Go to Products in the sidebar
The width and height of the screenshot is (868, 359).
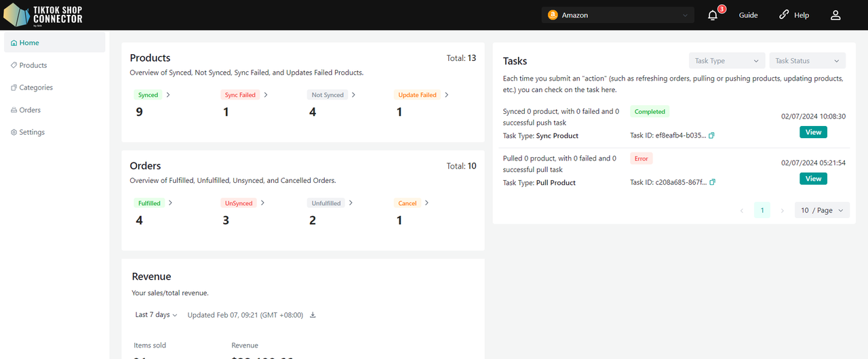[x=33, y=66]
